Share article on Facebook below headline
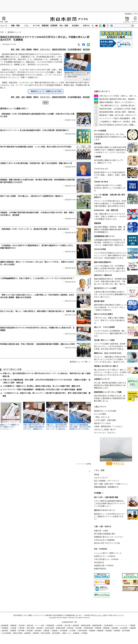Viewport: 138px width, 644px height. (83, 45)
